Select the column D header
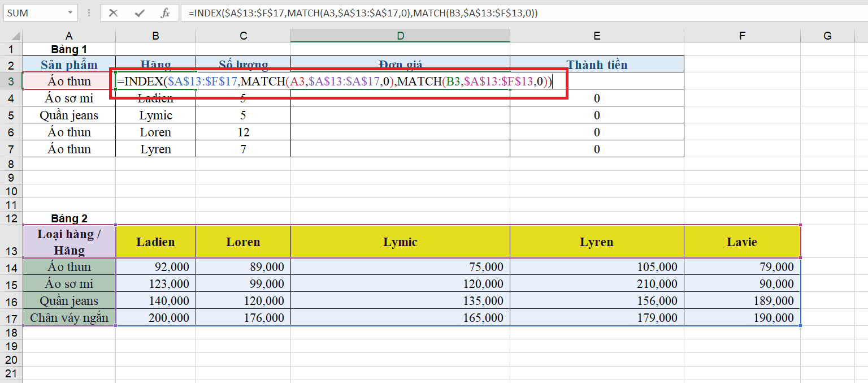868x383 pixels. click(400, 36)
